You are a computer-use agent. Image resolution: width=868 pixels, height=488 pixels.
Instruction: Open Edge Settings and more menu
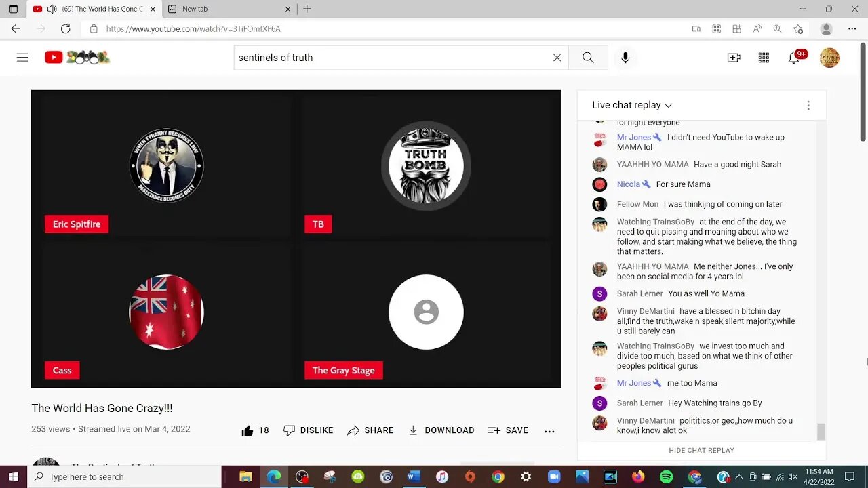coord(852,28)
